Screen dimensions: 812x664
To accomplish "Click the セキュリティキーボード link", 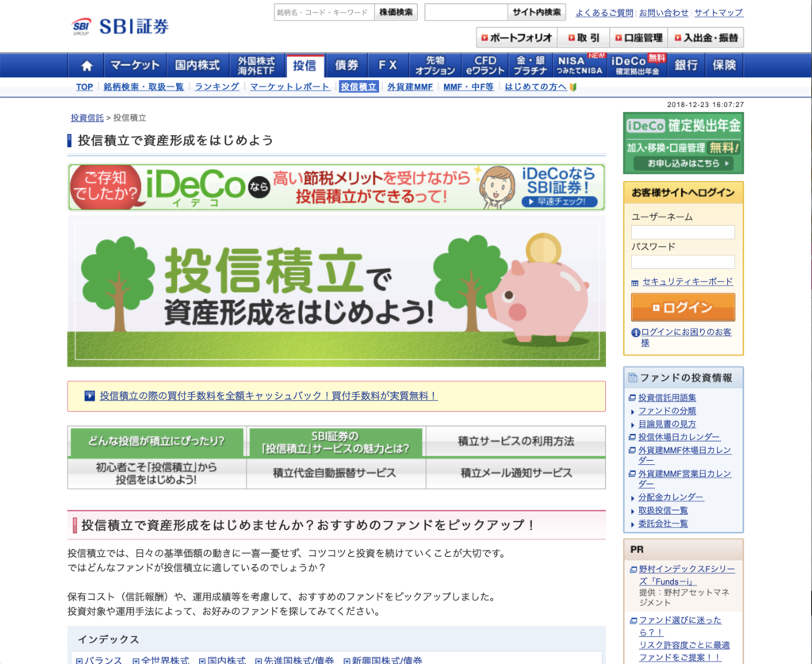I will (688, 282).
